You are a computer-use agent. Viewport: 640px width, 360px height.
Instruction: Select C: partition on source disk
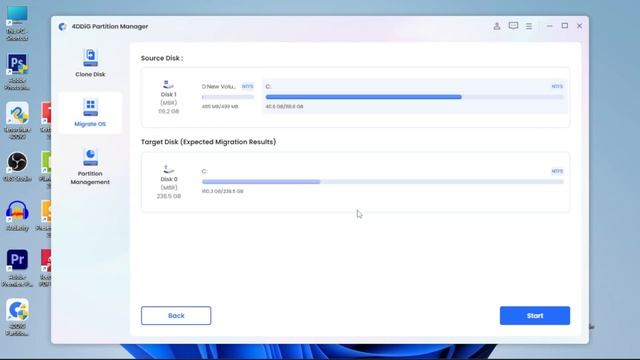(414, 96)
